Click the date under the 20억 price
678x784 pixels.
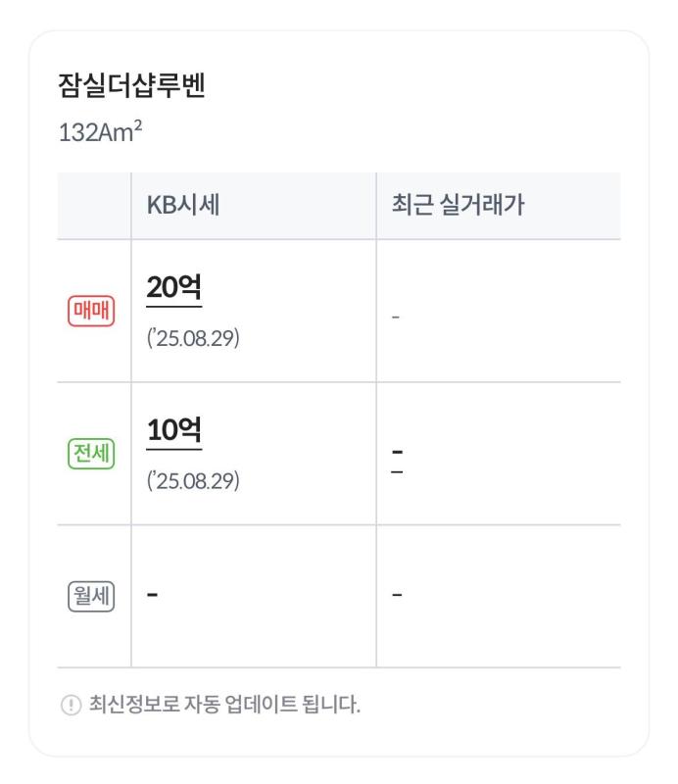point(193,338)
